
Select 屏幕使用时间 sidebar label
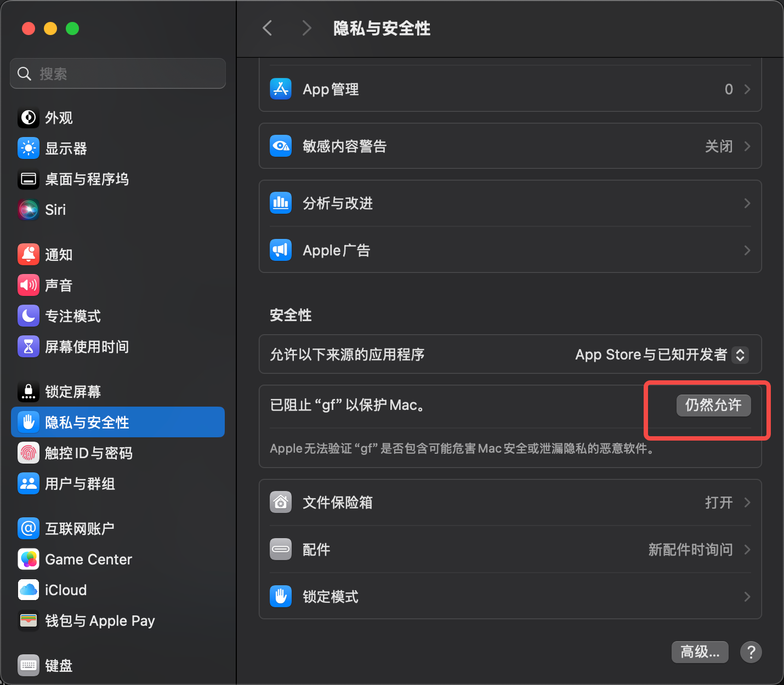[x=87, y=347]
